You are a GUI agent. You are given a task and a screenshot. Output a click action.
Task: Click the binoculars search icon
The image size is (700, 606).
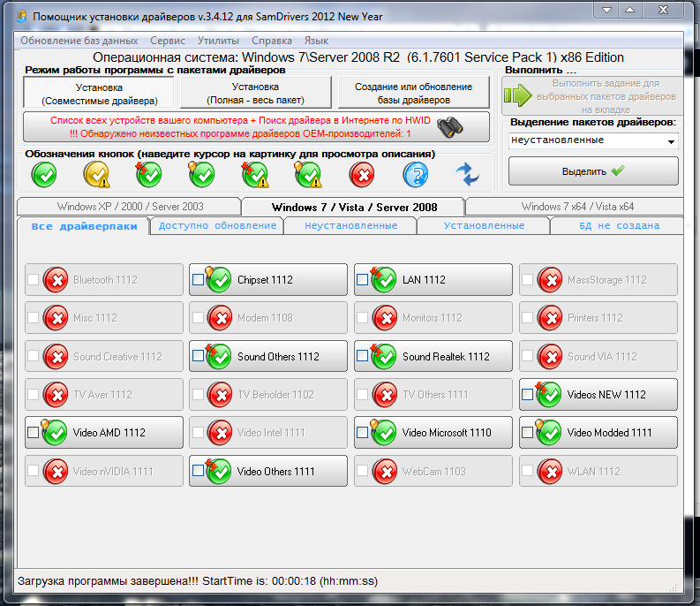pos(449,128)
